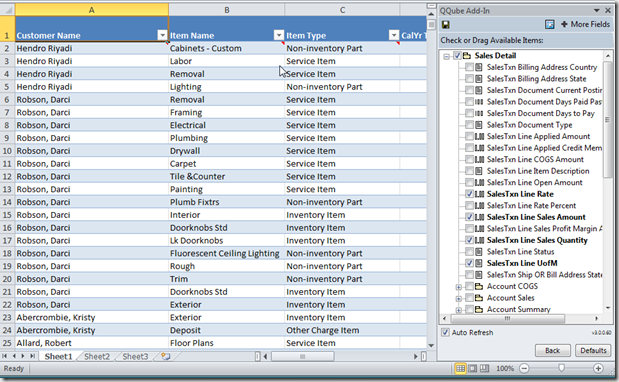This screenshot has width=619, height=382.
Task: Click worksheet vertical scrollbar up arrow
Action: (x=431, y=15)
